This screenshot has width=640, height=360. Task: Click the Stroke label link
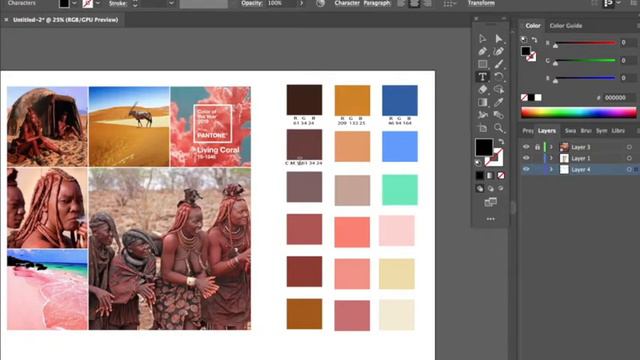[x=118, y=3]
